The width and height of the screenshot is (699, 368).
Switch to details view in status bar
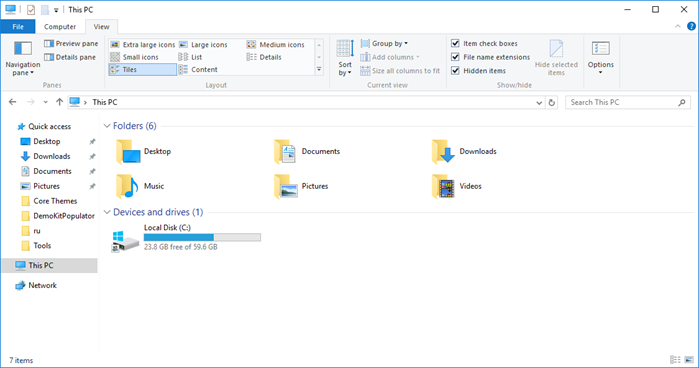[675, 360]
